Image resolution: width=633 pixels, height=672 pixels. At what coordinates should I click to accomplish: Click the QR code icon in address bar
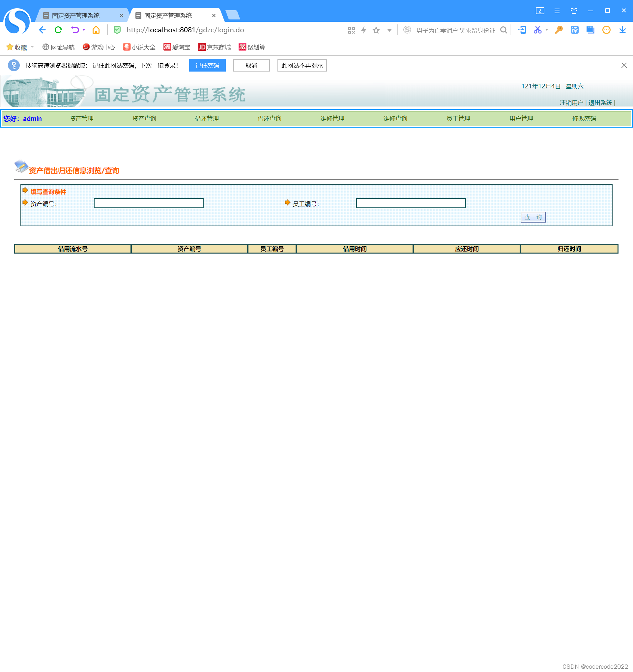tap(351, 30)
